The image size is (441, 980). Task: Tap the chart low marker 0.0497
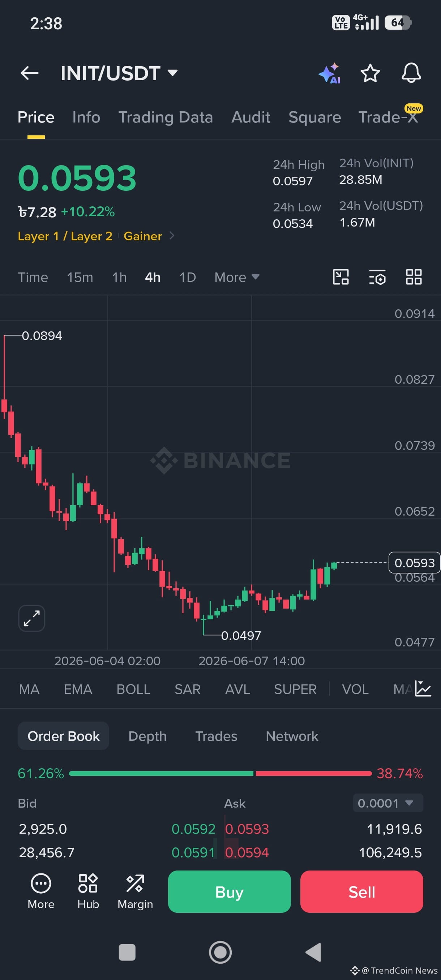[x=241, y=635]
